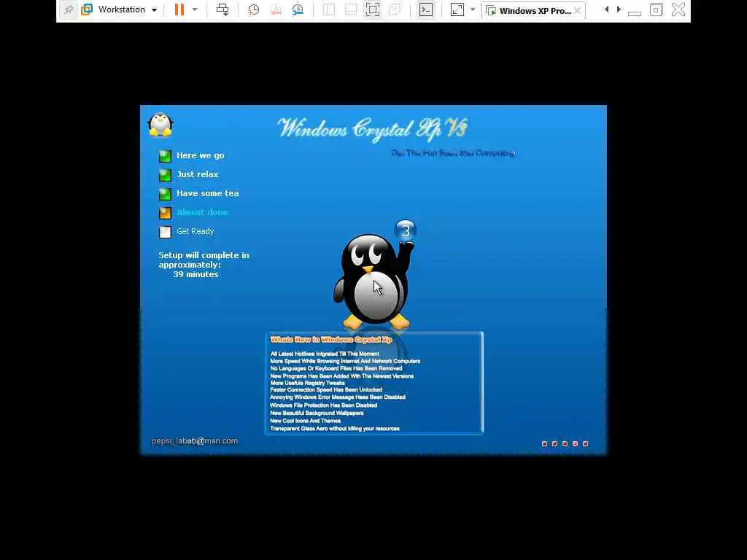Open the snapshot manager clock icon
This screenshot has height=560, width=747.
298,9
